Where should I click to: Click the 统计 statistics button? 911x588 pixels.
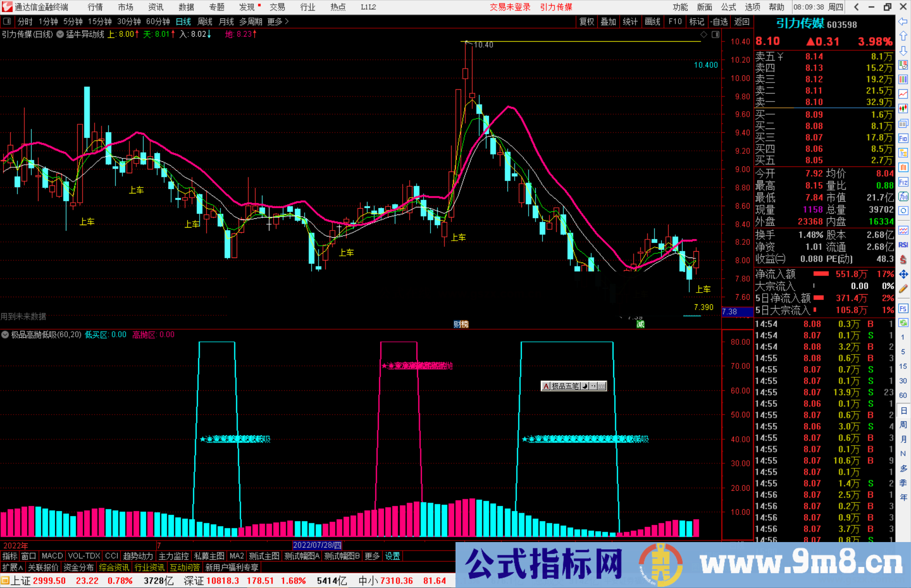tap(630, 21)
